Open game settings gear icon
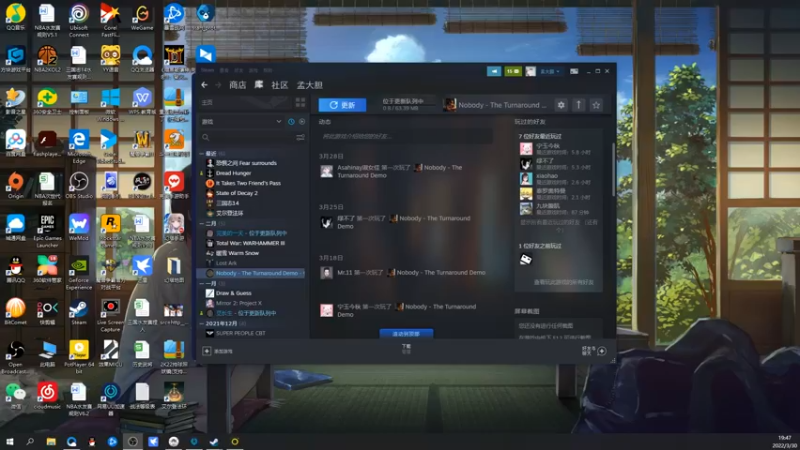800x450 pixels. 561,105
